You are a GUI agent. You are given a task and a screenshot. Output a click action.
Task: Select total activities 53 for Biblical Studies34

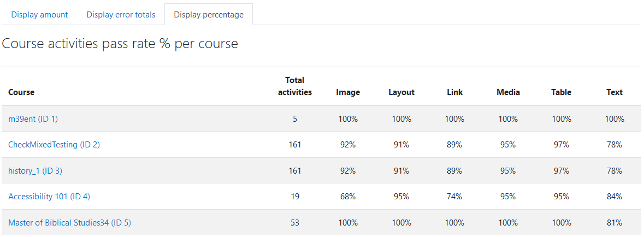pos(295,223)
